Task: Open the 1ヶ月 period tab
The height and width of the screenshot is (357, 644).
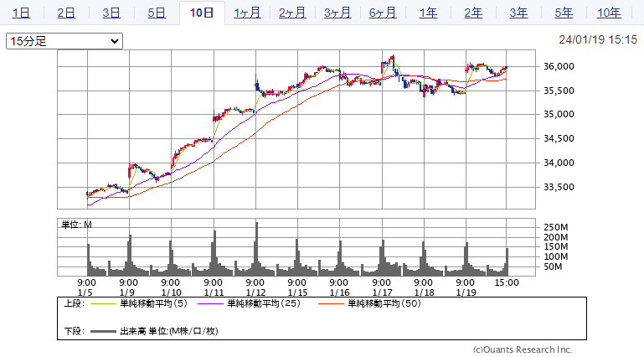Action: [247, 13]
